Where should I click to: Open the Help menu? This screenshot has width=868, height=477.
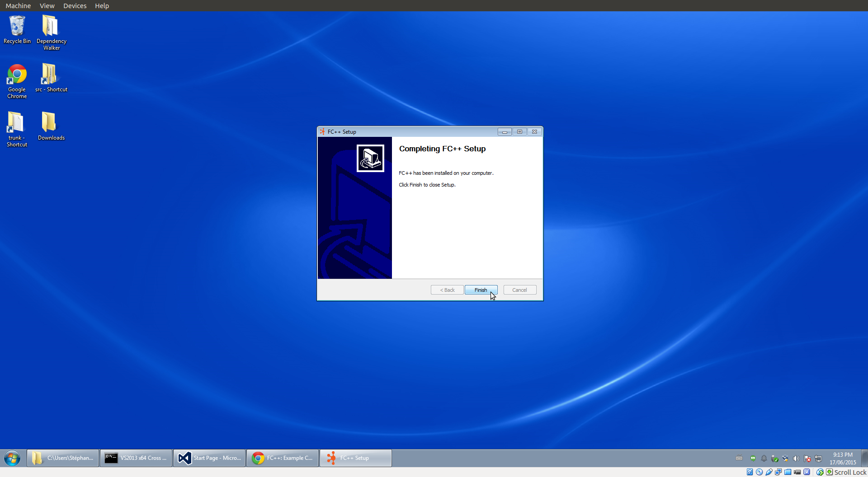pos(102,6)
